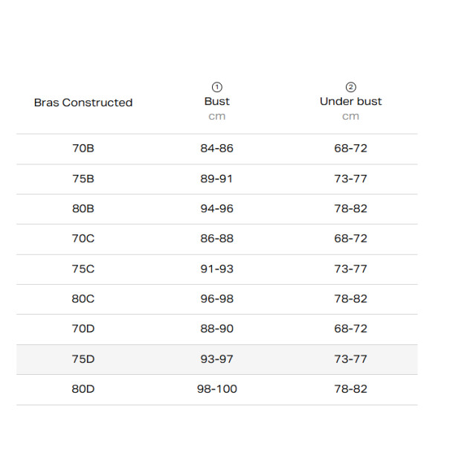Select the Bras Constructed column header
This screenshot has width=476, height=476.
point(83,103)
